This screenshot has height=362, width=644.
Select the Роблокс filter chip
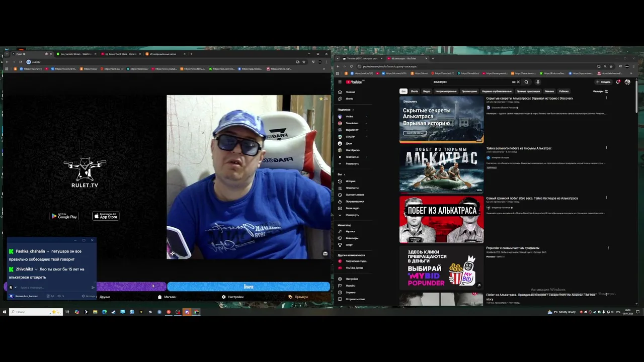563,92
